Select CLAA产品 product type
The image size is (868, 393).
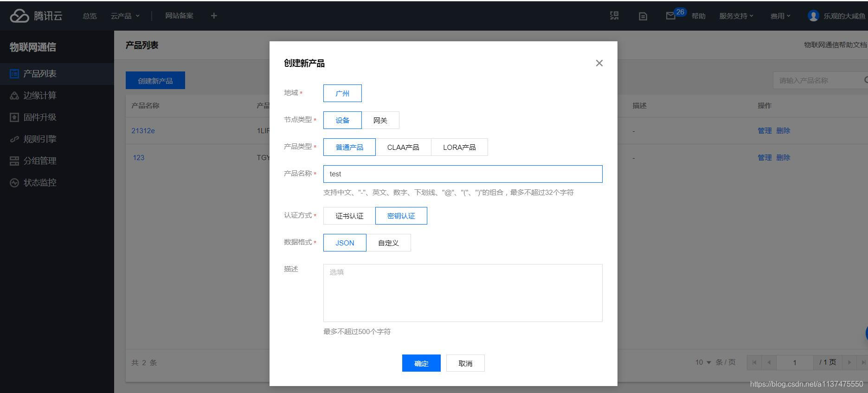click(x=403, y=147)
